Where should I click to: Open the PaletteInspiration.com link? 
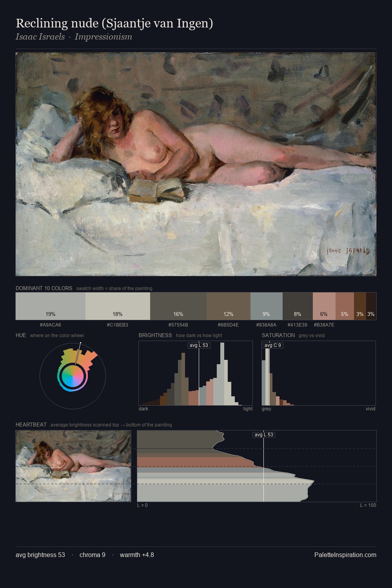[x=345, y=555]
